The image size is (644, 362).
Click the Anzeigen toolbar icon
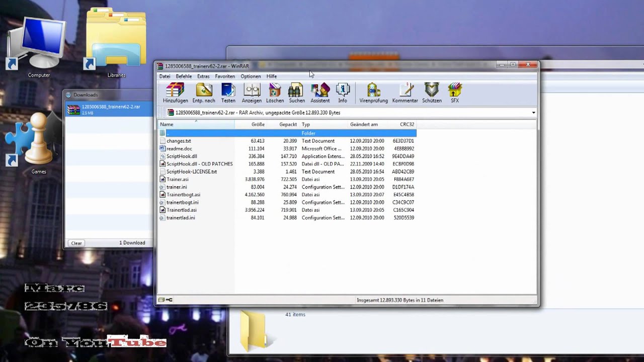[x=252, y=93]
